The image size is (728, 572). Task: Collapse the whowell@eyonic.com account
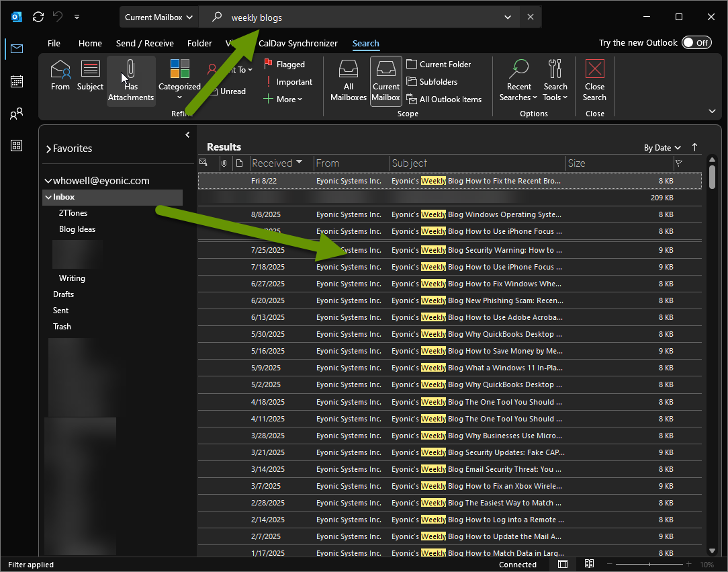[48, 181]
